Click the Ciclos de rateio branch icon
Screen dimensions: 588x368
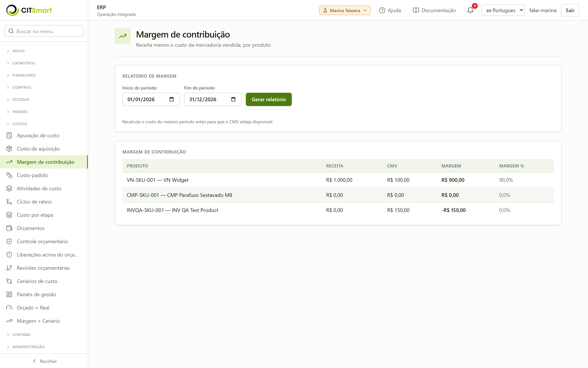9,202
